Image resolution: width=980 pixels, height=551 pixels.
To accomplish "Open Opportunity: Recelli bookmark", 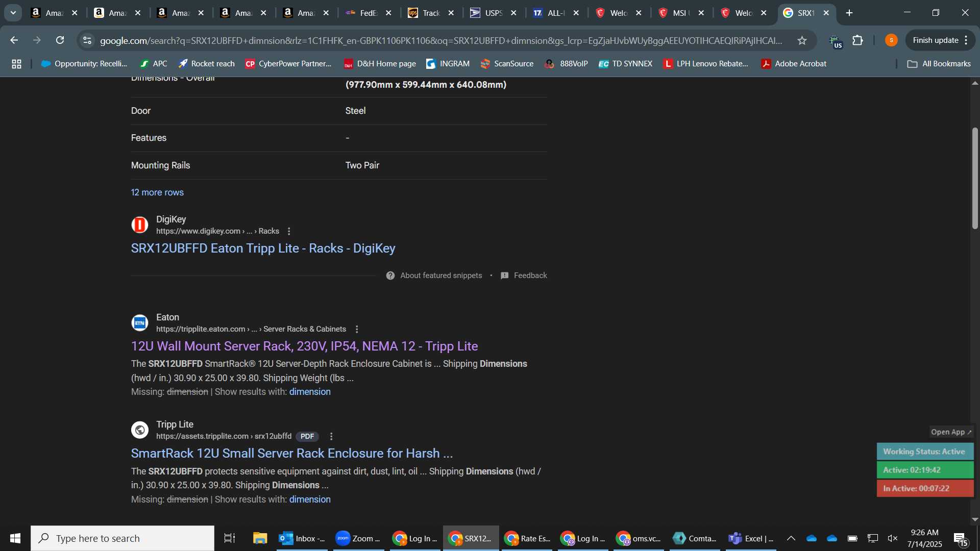I will point(84,64).
